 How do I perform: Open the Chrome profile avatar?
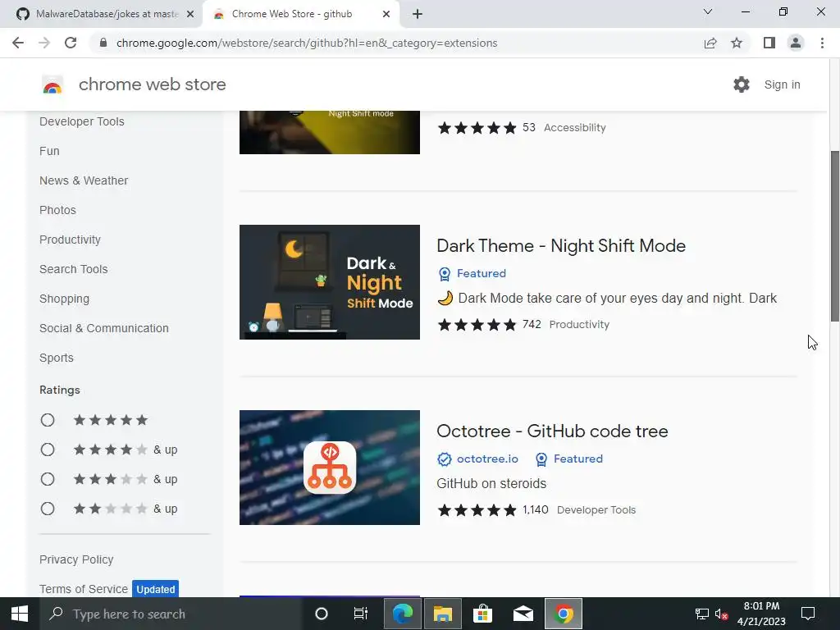(x=796, y=43)
